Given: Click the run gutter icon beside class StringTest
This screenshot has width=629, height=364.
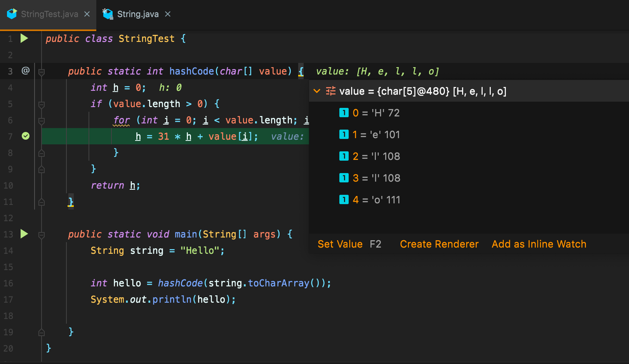Looking at the screenshot, I should pos(24,38).
